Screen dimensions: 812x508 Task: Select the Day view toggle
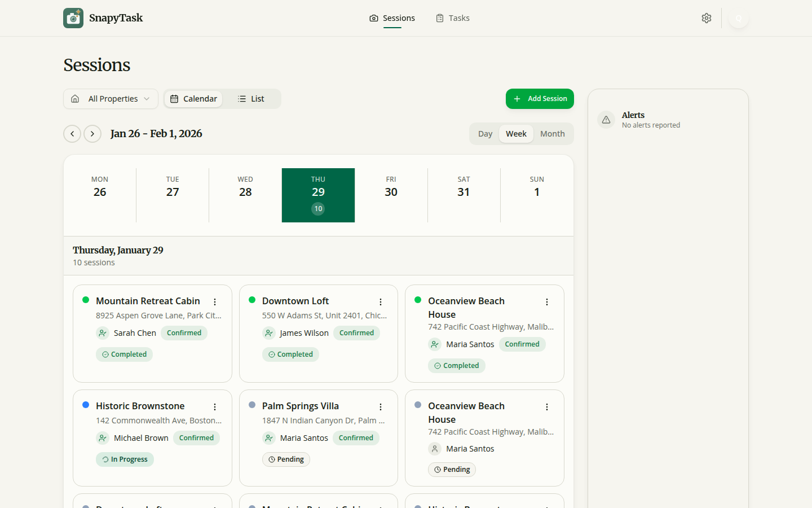tap(485, 133)
